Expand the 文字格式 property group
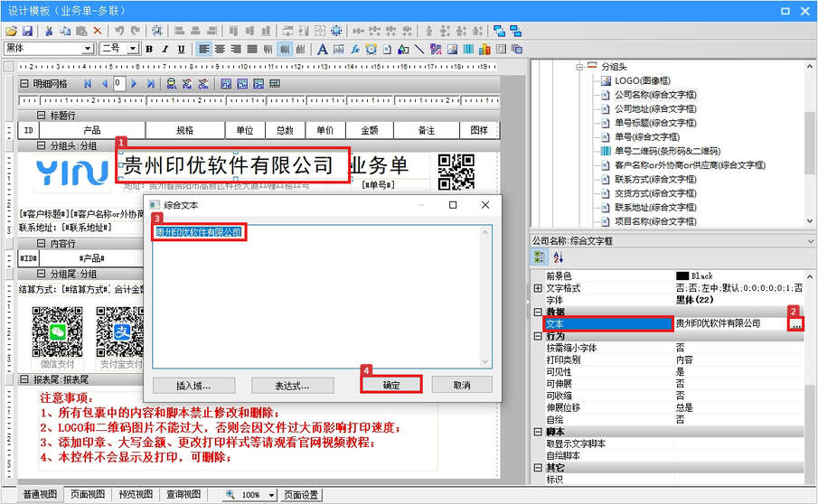This screenshot has height=504, width=818. [538, 288]
